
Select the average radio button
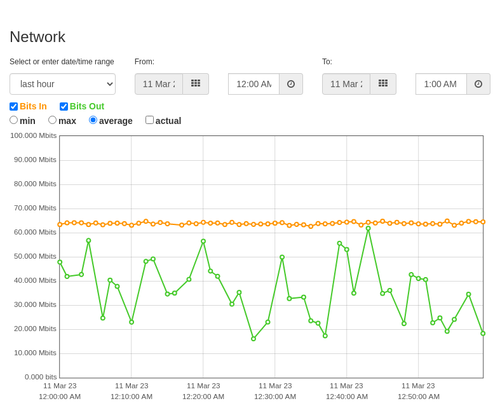(93, 120)
